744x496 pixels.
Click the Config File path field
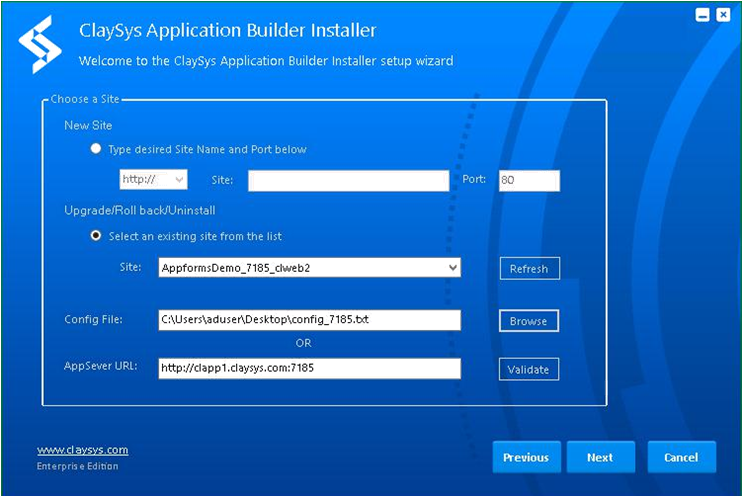309,320
